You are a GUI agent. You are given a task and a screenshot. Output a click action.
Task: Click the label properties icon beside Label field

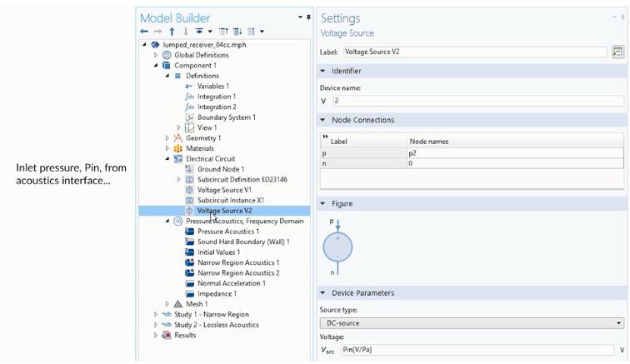pos(618,52)
